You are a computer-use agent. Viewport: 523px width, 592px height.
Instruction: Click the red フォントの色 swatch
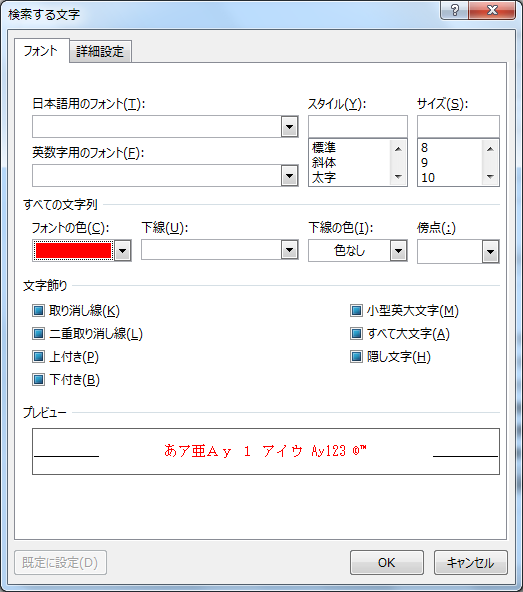(73, 251)
